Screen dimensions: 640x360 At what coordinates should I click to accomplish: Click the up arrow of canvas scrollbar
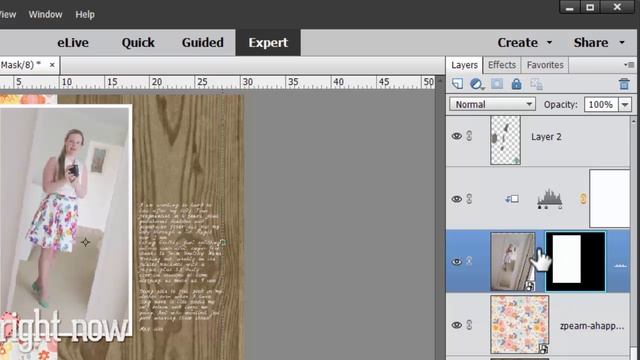click(x=440, y=81)
